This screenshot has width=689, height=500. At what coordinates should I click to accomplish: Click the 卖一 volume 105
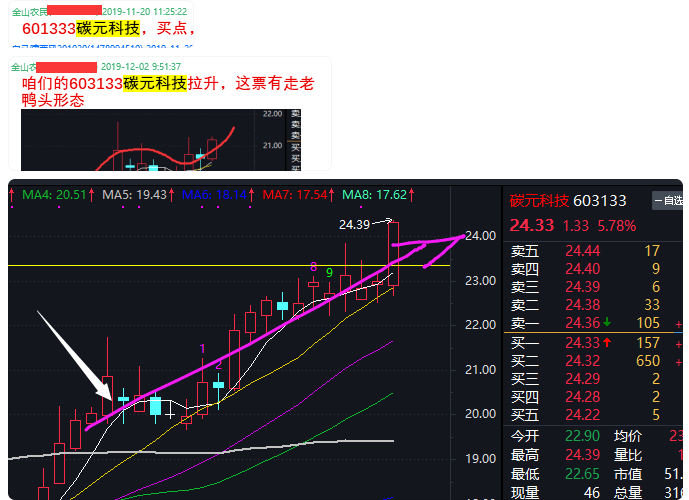[648, 323]
